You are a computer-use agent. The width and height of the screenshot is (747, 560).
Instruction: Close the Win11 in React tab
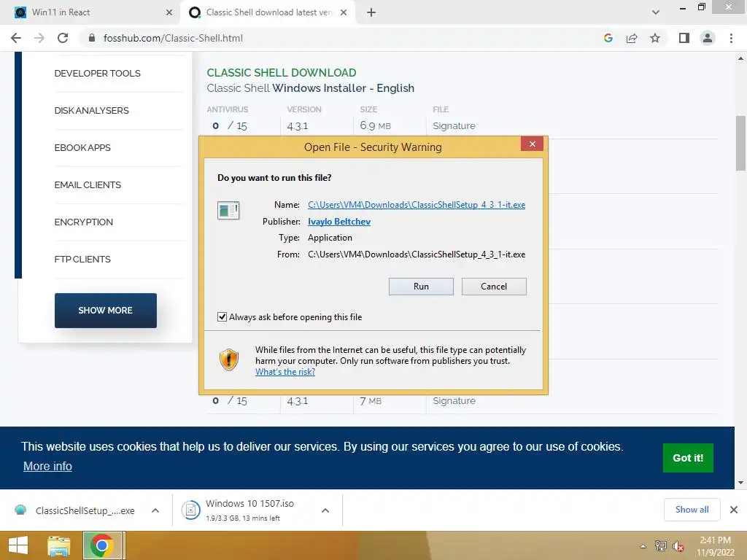[x=169, y=12]
